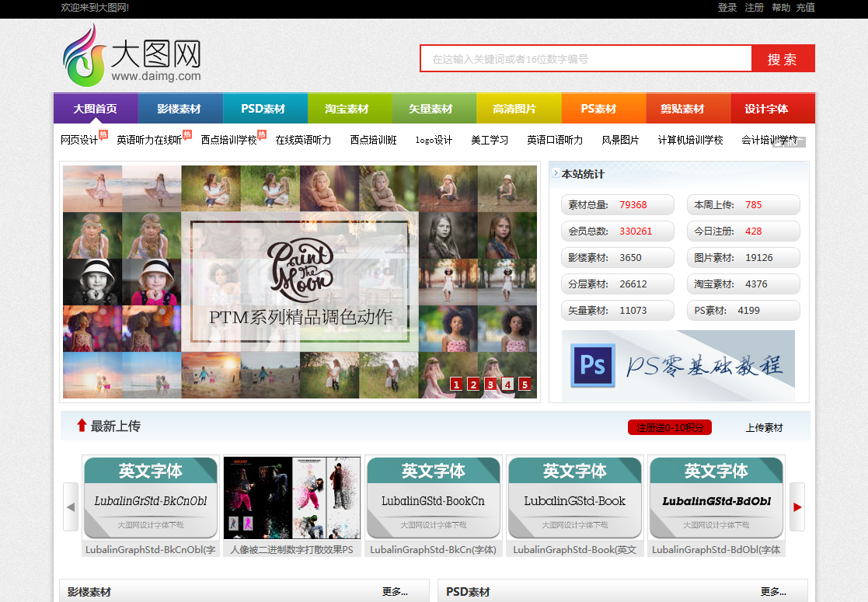Open the 矢量素材 navigation tab

[431, 109]
